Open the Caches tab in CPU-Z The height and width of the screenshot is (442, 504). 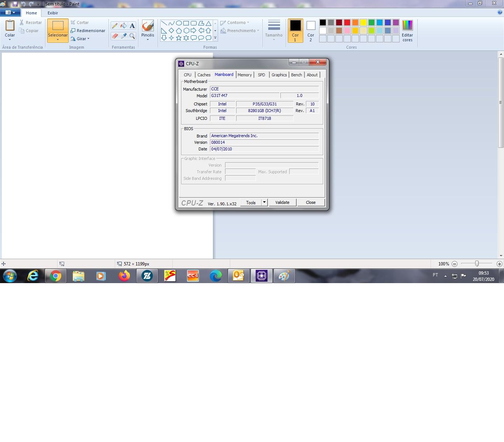pos(204,75)
